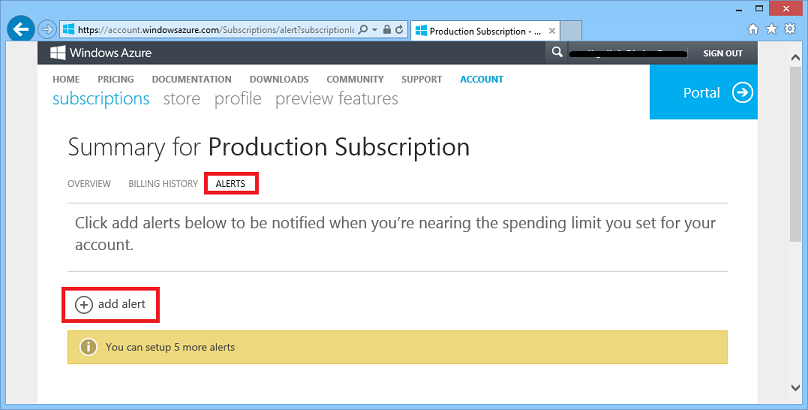Click the browser home icon
808x410 pixels.
pyautogui.click(x=753, y=29)
